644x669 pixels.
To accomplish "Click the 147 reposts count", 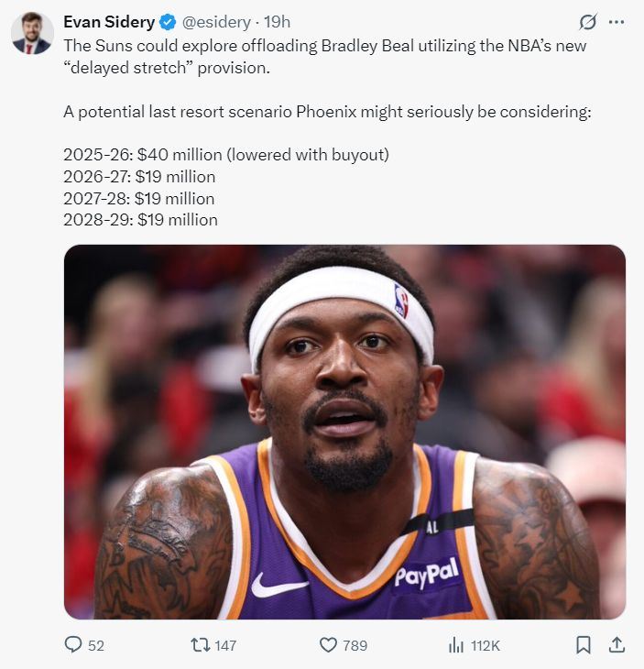I will pos(225,645).
